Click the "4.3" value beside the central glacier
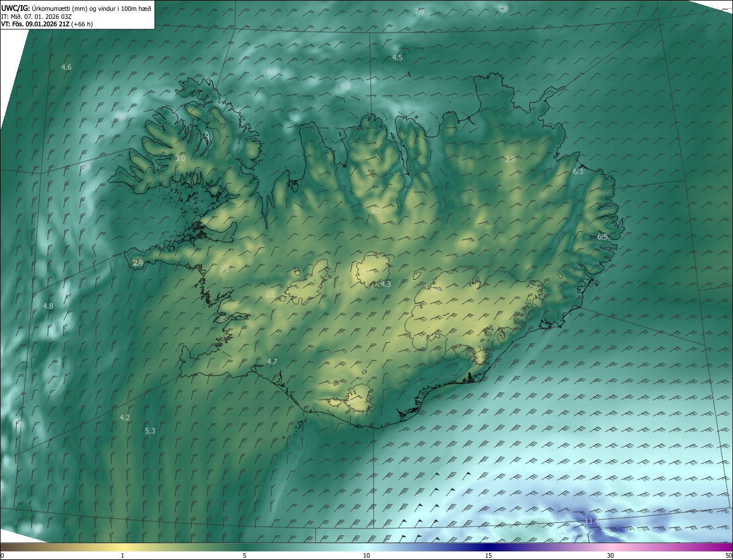This screenshot has height=560, width=733. [x=385, y=285]
